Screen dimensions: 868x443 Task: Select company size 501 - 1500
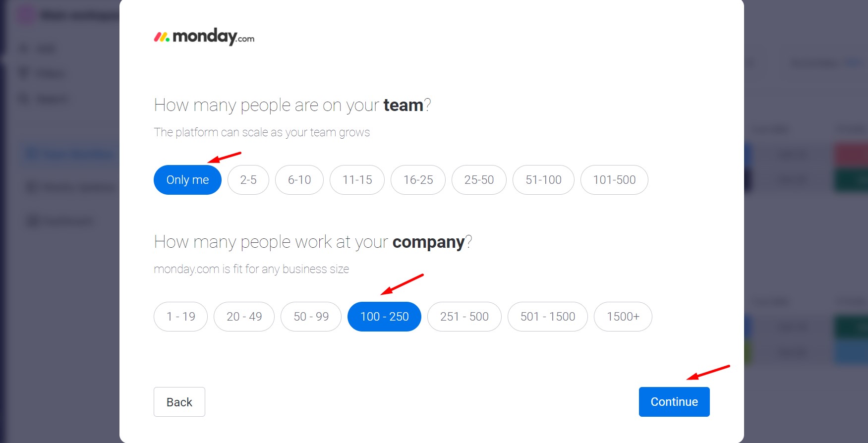point(548,317)
